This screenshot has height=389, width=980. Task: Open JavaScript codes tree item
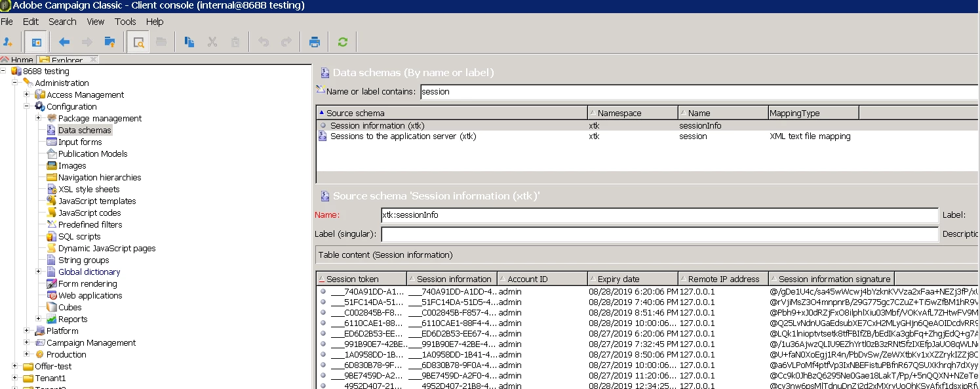point(89,213)
